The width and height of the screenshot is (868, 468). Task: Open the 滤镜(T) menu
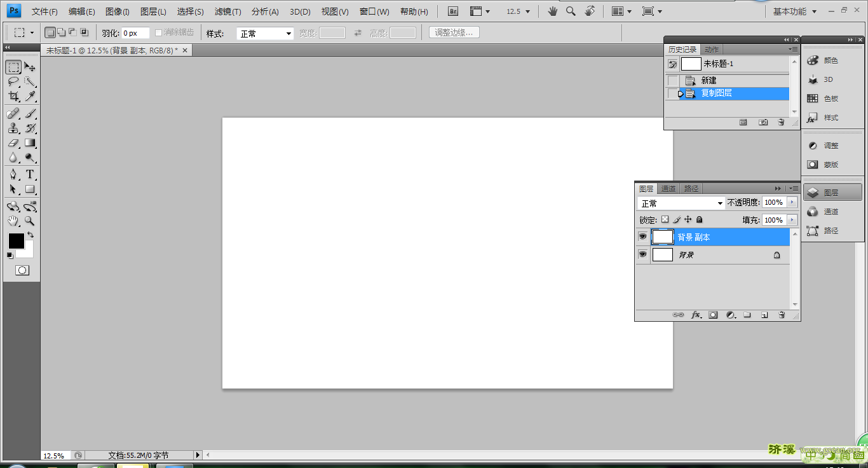(227, 11)
